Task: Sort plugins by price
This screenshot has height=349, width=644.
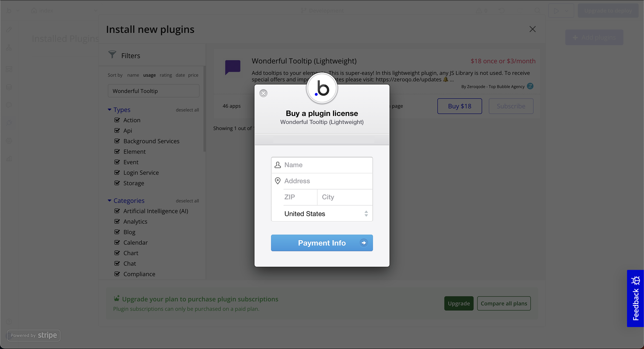Action: click(x=193, y=75)
